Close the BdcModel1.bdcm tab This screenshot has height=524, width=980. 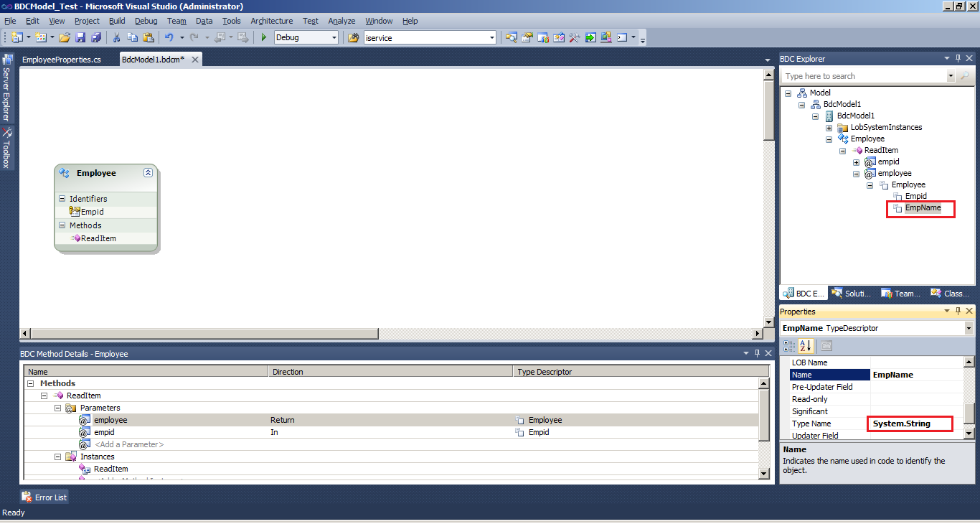tap(194, 60)
